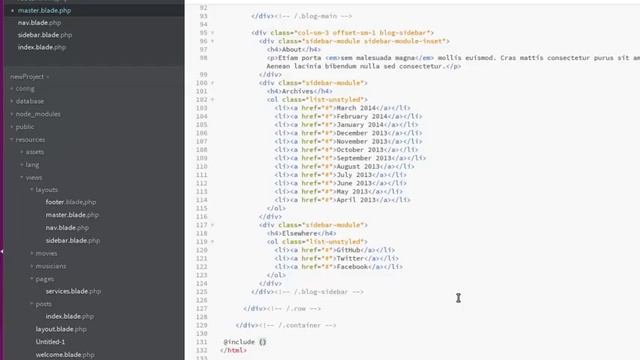Click the '/.row' comment
This screenshot has width=640, height=360.
click(x=294, y=309)
